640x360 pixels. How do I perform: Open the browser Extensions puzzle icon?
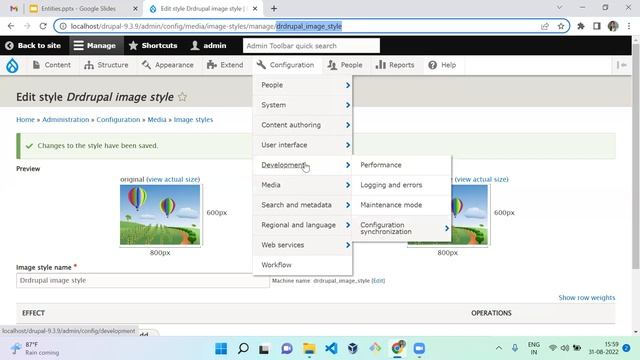pyautogui.click(x=580, y=26)
